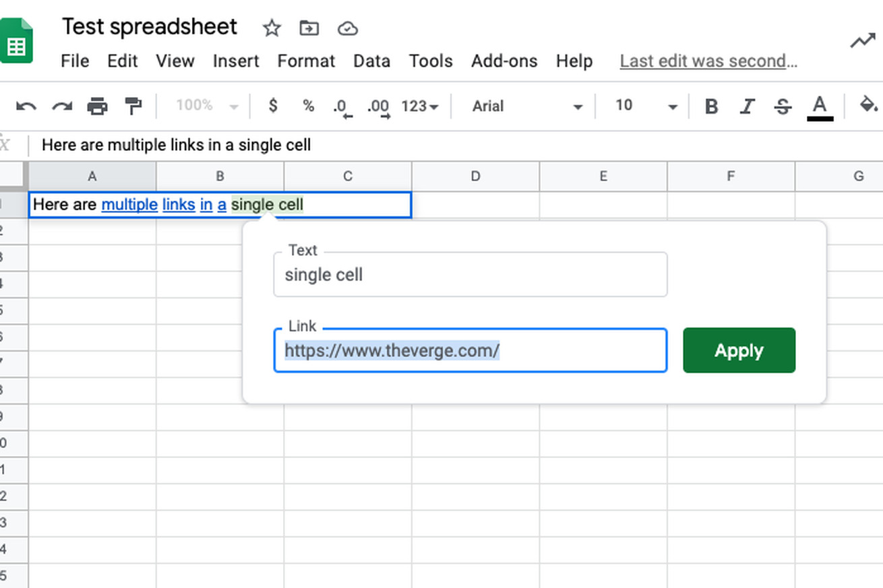Open the Data menu

372,61
